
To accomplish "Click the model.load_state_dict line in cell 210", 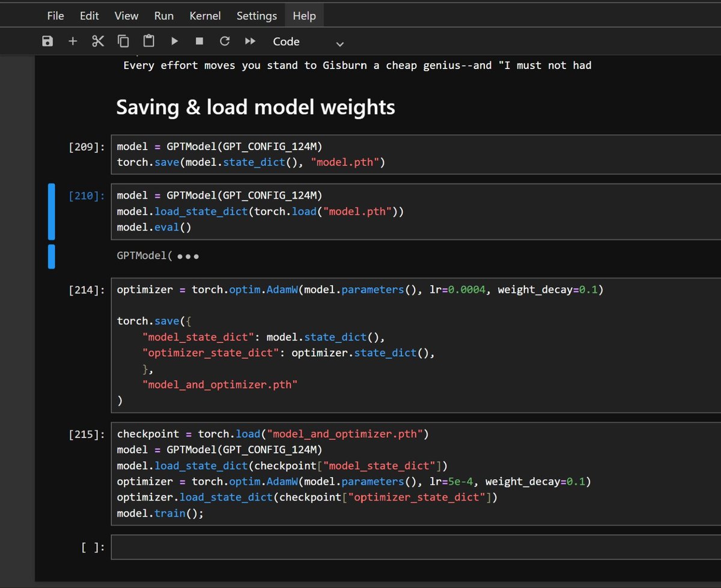I will (261, 211).
